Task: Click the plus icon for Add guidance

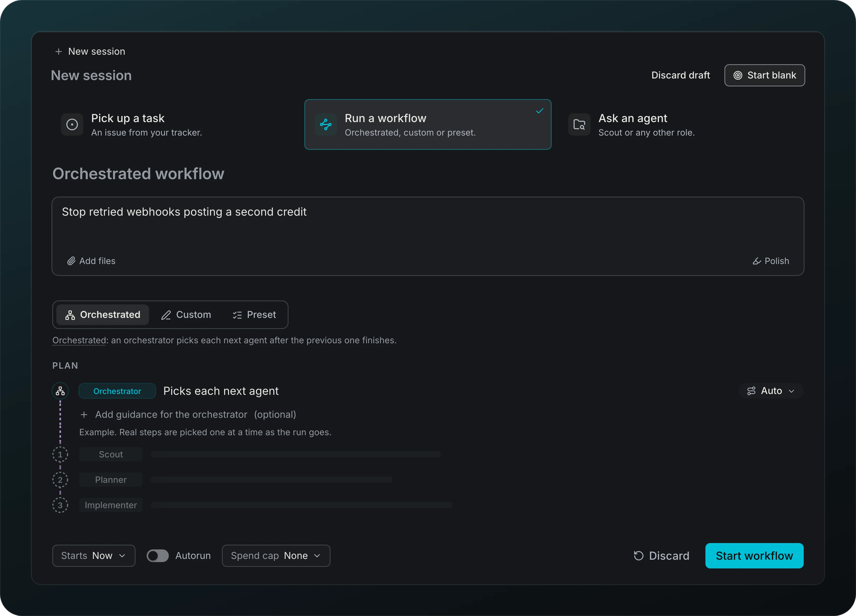Action: (84, 414)
